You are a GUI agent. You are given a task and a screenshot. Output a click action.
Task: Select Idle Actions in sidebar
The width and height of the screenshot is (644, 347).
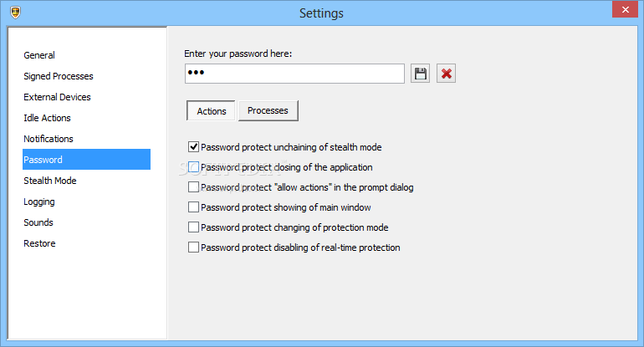(x=47, y=118)
